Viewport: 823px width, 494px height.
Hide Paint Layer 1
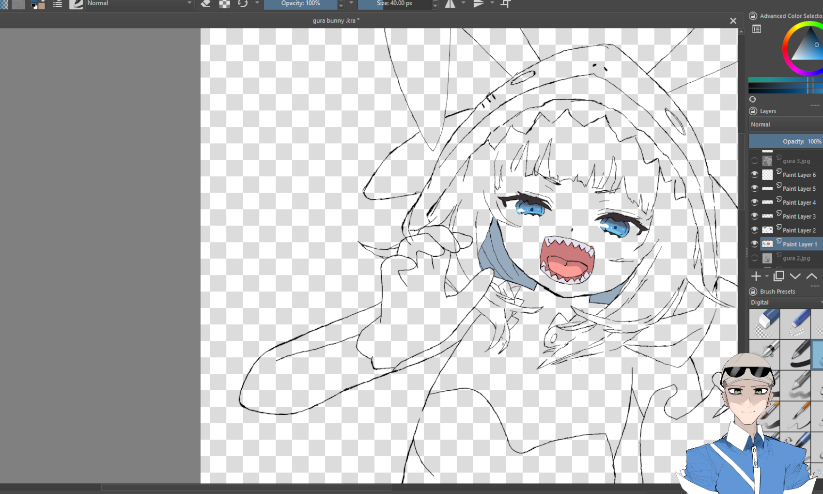point(754,244)
